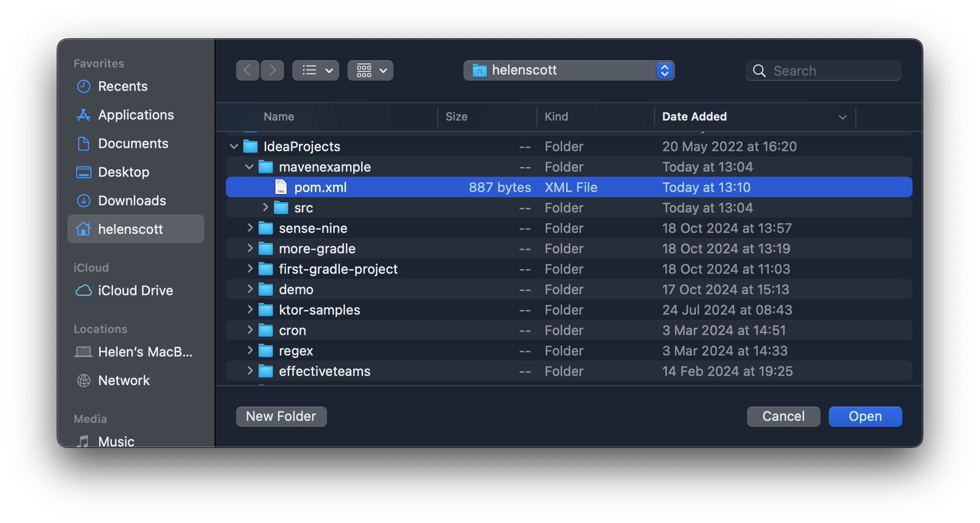Open the Recents sidebar shortcut
The width and height of the screenshot is (980, 523).
[x=123, y=86]
